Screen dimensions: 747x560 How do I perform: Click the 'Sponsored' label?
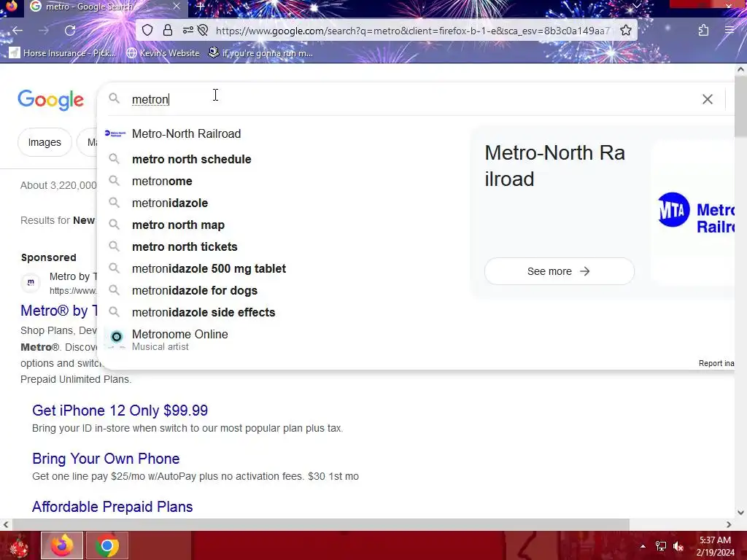[x=49, y=257]
